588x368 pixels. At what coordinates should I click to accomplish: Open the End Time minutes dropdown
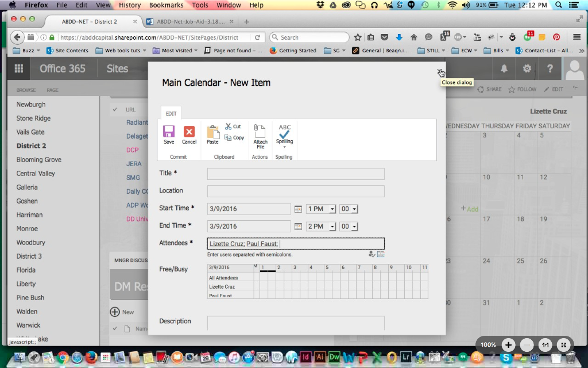[349, 227]
